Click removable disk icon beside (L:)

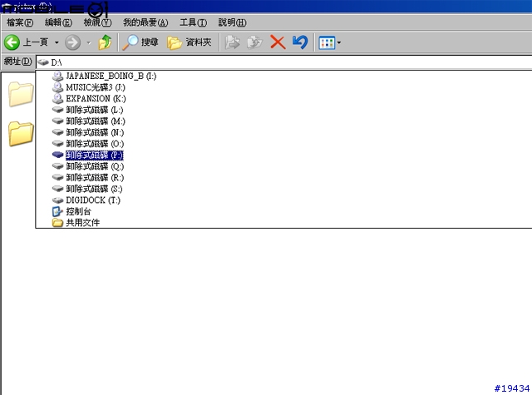click(x=57, y=110)
